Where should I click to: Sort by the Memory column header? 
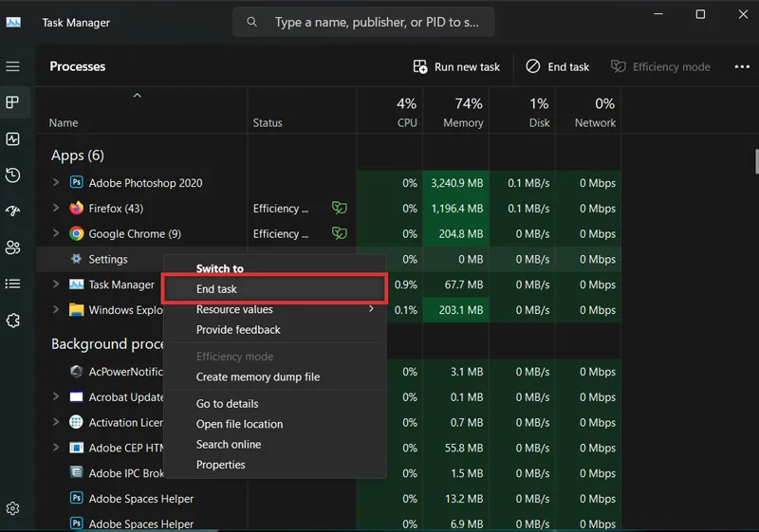click(455, 110)
